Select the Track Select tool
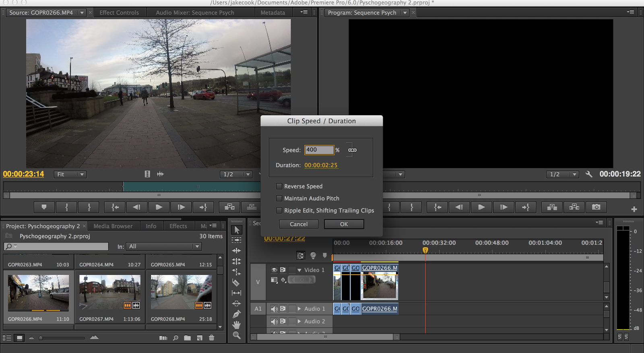This screenshot has height=353, width=644. [237, 240]
